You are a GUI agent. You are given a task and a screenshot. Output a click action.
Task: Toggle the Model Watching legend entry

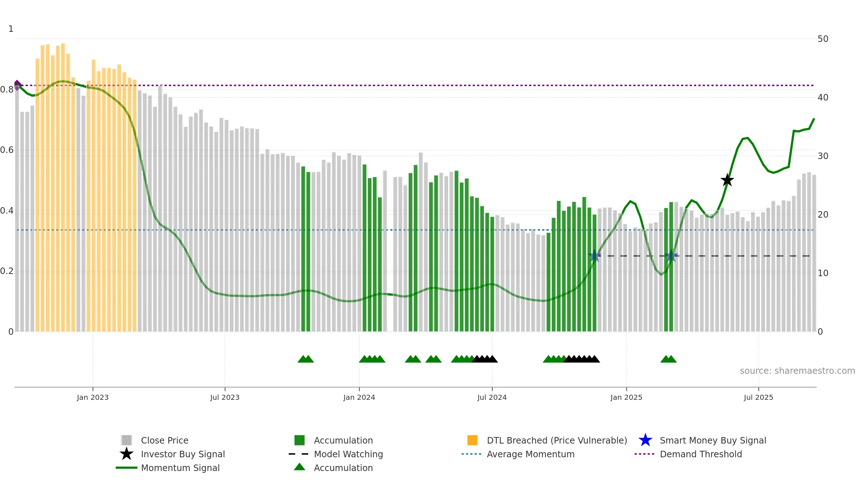click(336, 454)
